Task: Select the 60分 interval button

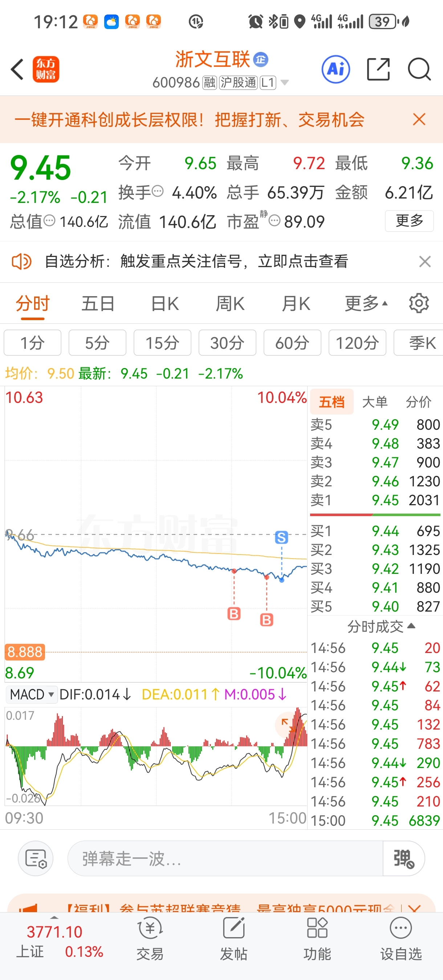Action: [x=292, y=343]
